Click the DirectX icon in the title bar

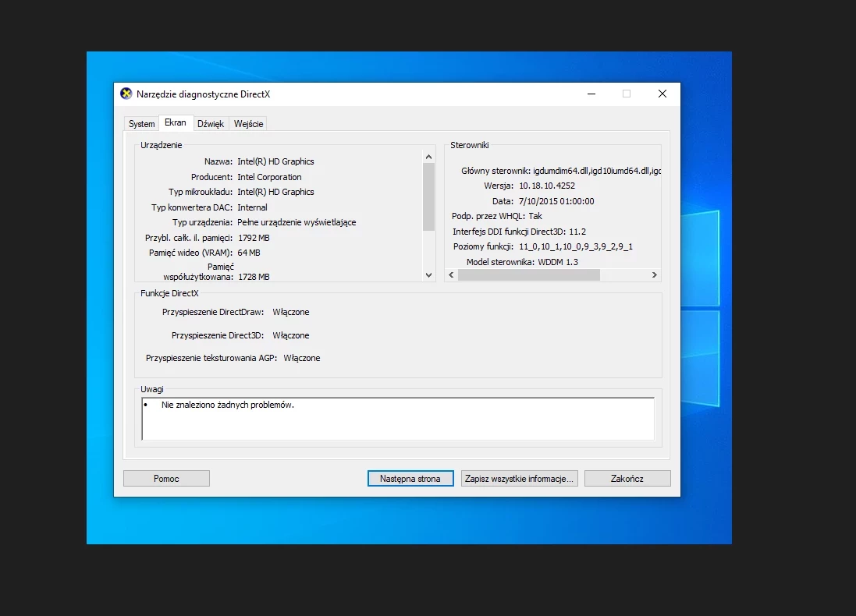point(126,94)
